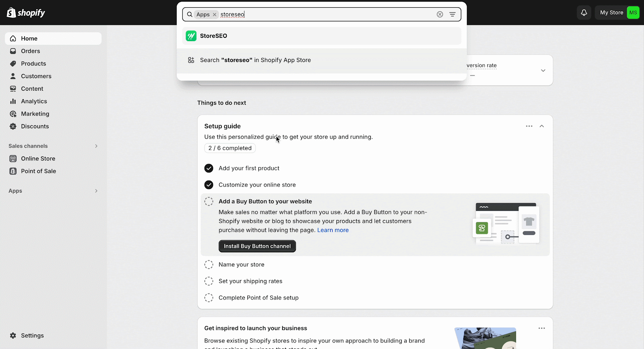Image resolution: width=644 pixels, height=349 pixels.
Task: Click the MS avatar badge
Action: pyautogui.click(x=633, y=12)
